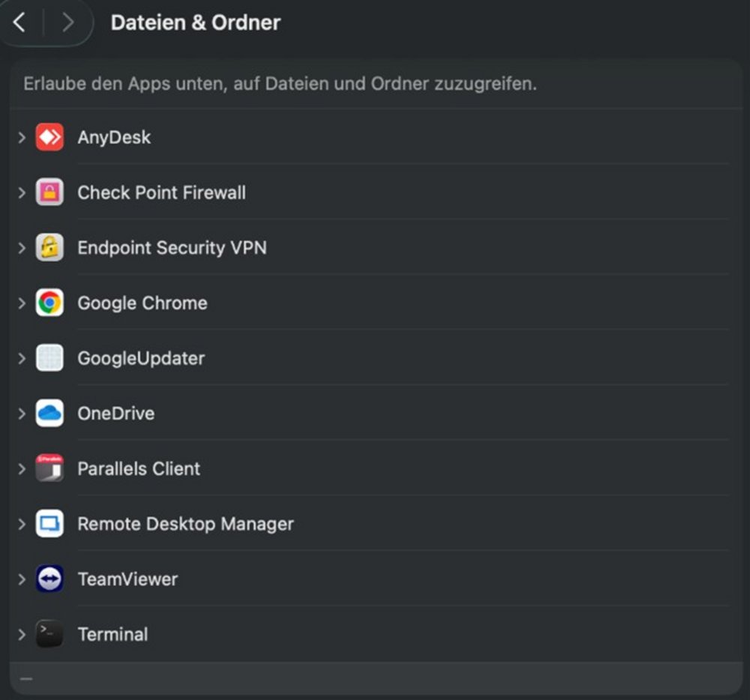Click the Check Point Firewall padlock icon
750x700 pixels.
[x=49, y=193]
